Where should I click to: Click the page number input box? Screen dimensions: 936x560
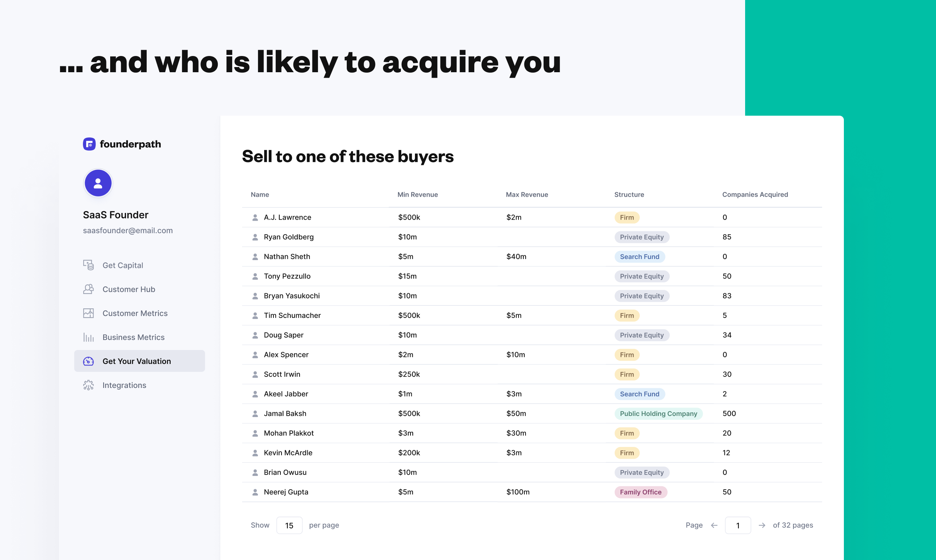click(738, 525)
